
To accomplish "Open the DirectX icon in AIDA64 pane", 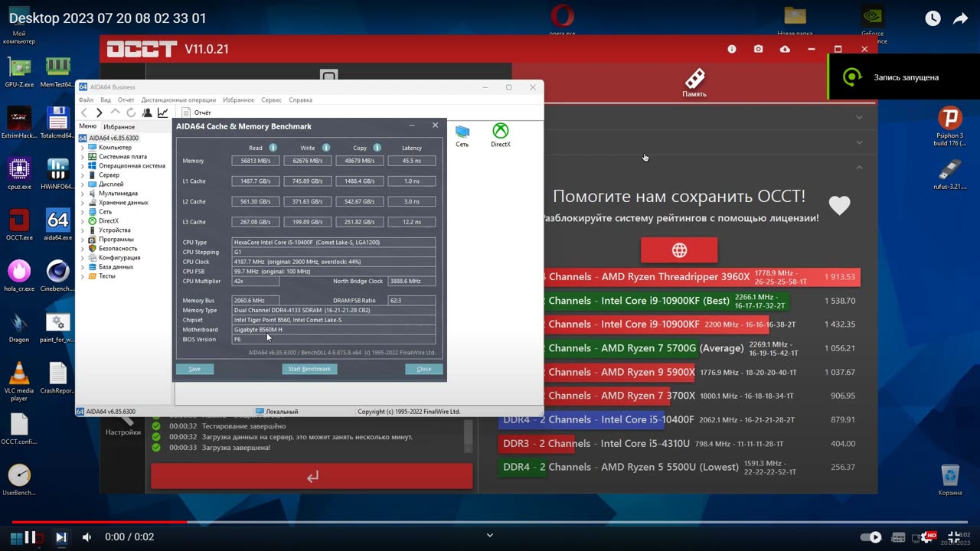I will pyautogui.click(x=501, y=135).
